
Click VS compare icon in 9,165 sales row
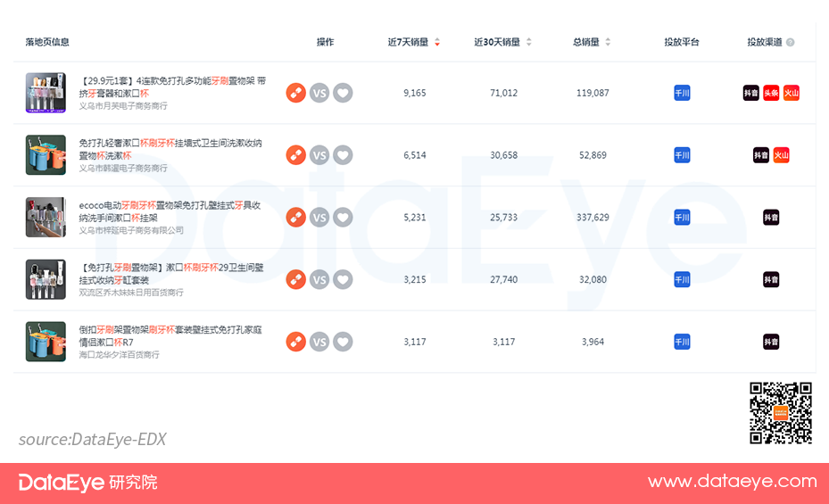point(319,93)
